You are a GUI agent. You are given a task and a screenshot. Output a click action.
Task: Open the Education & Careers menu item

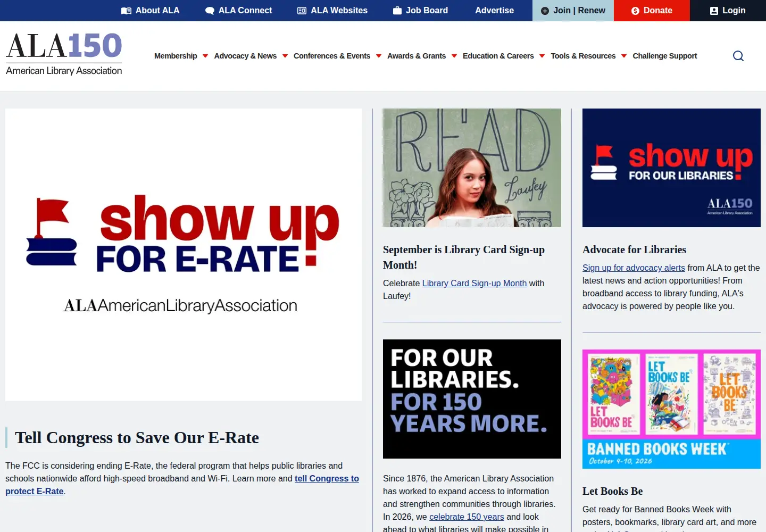[x=498, y=56]
